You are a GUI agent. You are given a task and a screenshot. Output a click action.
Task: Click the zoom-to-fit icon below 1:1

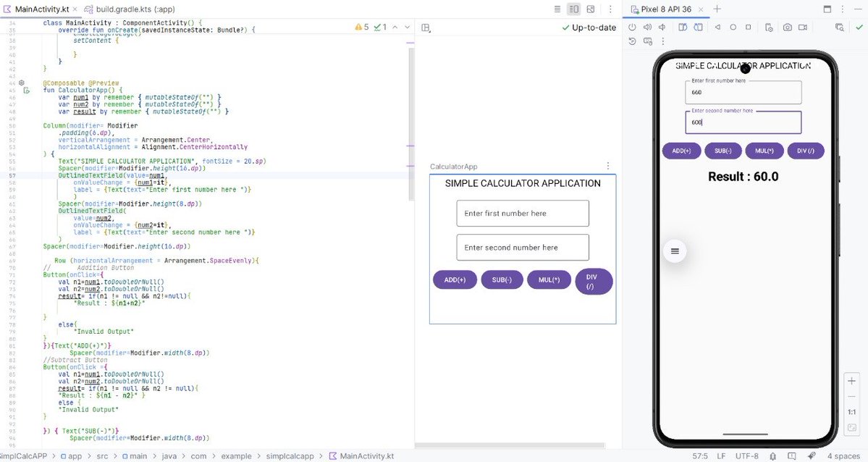click(851, 428)
